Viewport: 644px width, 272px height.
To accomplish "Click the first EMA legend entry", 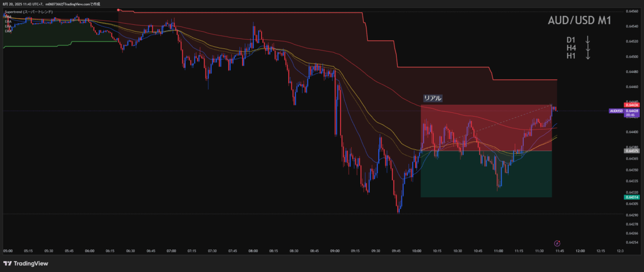I will 8,17.
